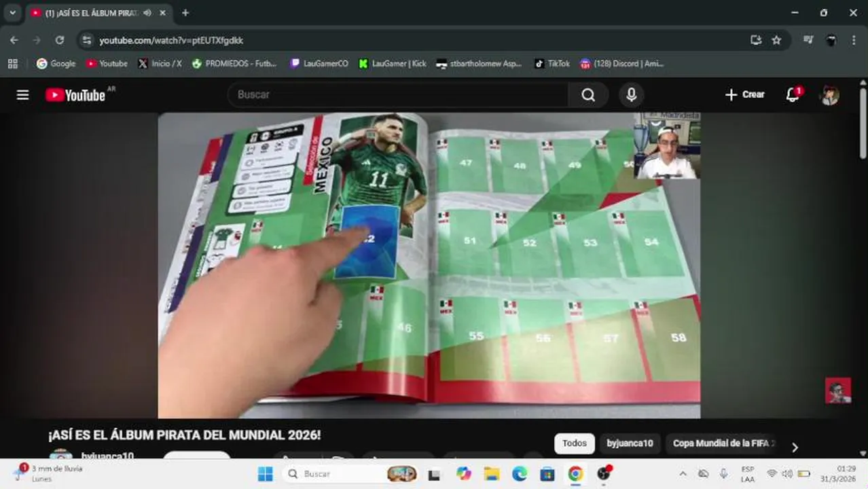This screenshot has height=489, width=868.
Task: Bookmark this page with the star
Action: [776, 40]
